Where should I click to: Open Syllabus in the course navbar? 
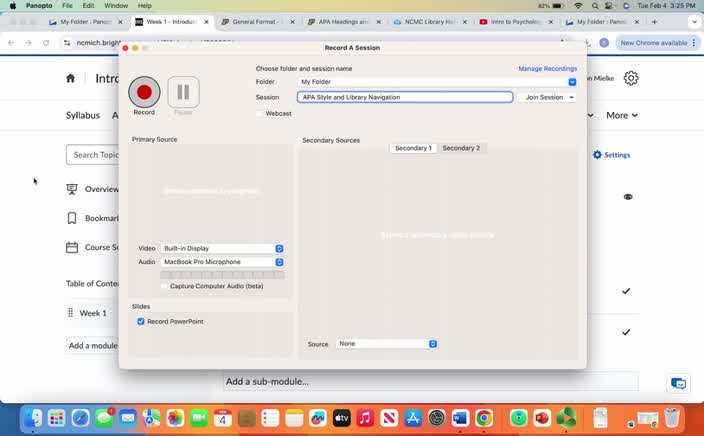click(83, 115)
